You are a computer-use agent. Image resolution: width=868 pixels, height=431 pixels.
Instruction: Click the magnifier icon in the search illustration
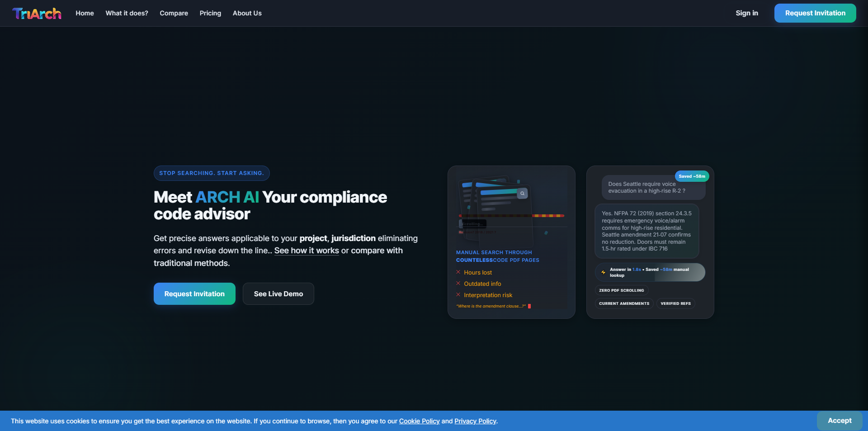pos(522,193)
